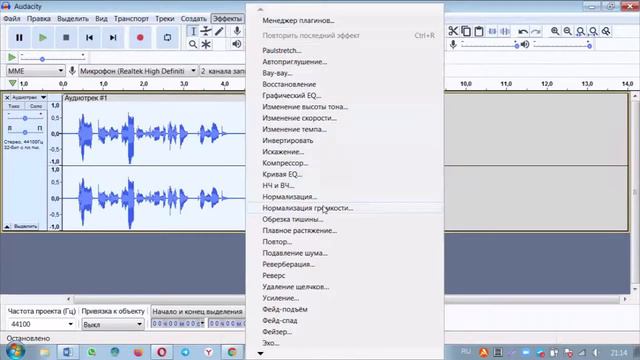Open the Микрофон recording device dropdown
Screen dimensions: 640x360
point(138,71)
